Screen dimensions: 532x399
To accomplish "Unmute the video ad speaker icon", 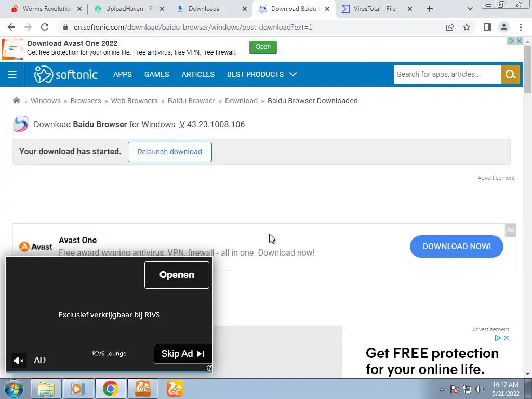I will (18, 361).
